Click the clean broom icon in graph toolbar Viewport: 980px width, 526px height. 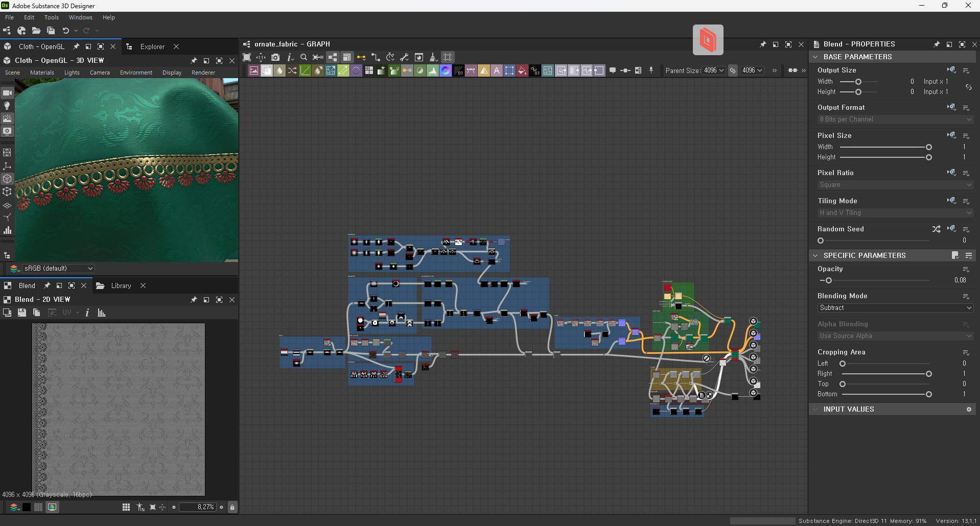(x=433, y=57)
